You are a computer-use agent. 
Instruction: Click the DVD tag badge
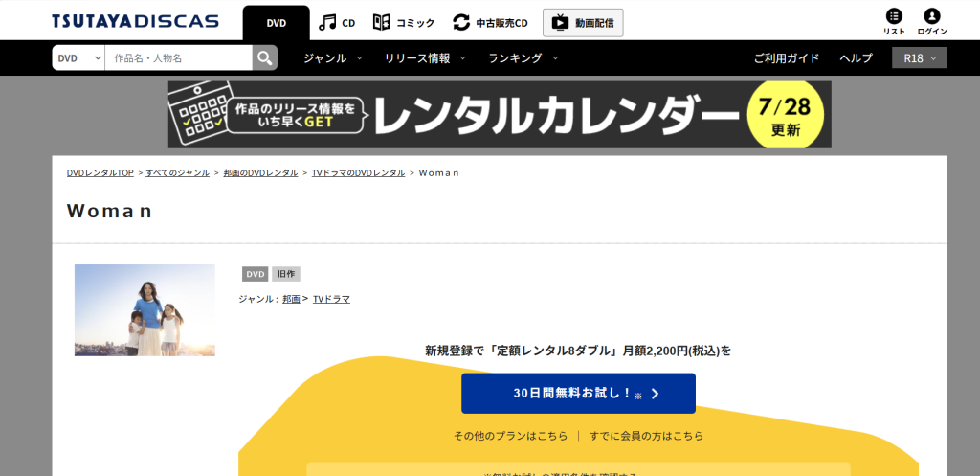click(x=255, y=274)
